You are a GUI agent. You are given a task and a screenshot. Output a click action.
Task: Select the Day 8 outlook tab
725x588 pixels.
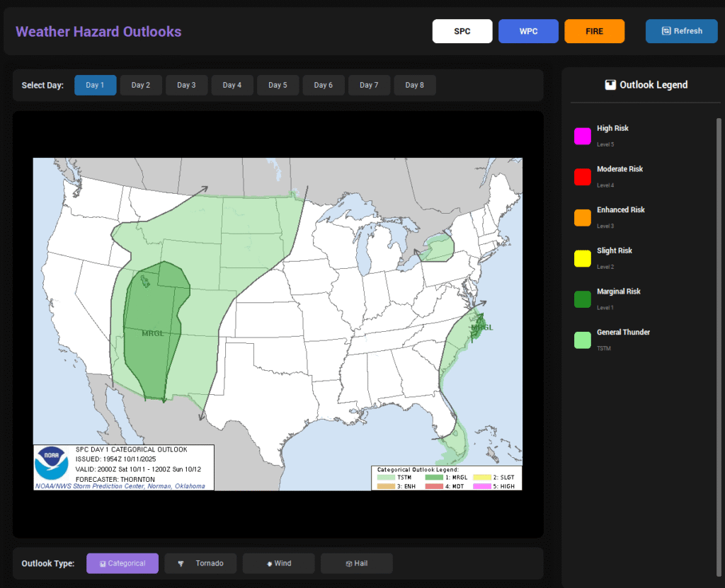click(415, 84)
